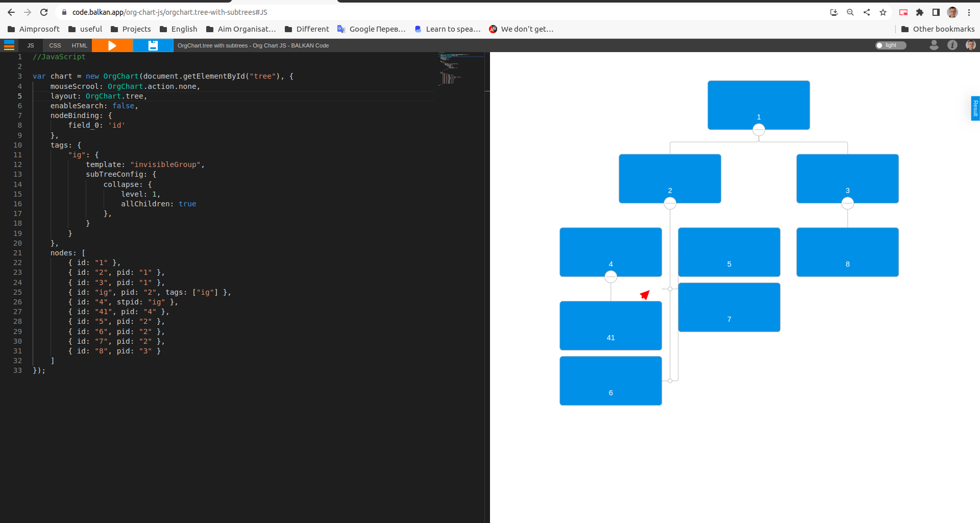Expand node 4's children using its round handle
Image resolution: width=980 pixels, height=523 pixels.
click(x=610, y=276)
